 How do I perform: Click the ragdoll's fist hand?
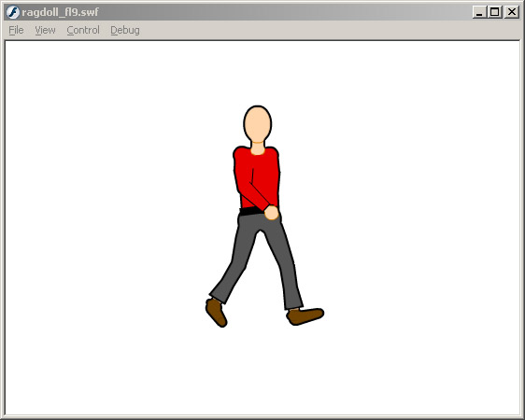[x=272, y=213]
